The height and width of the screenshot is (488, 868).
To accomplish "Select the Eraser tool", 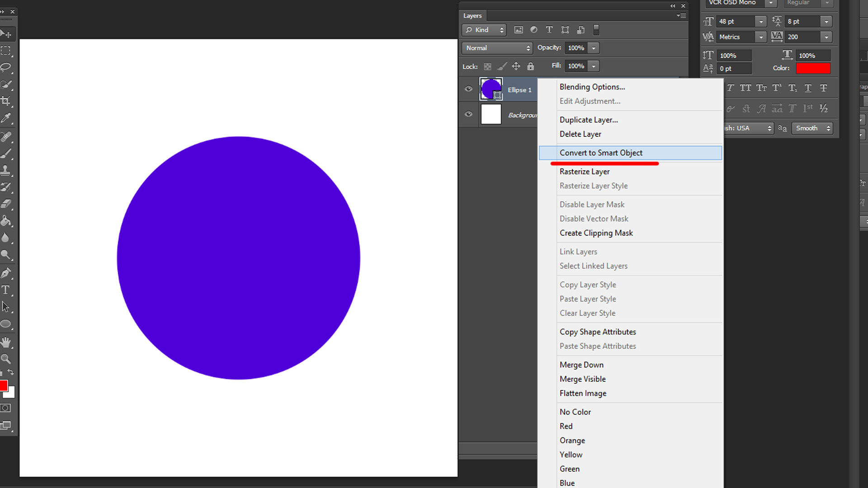I will (6, 204).
